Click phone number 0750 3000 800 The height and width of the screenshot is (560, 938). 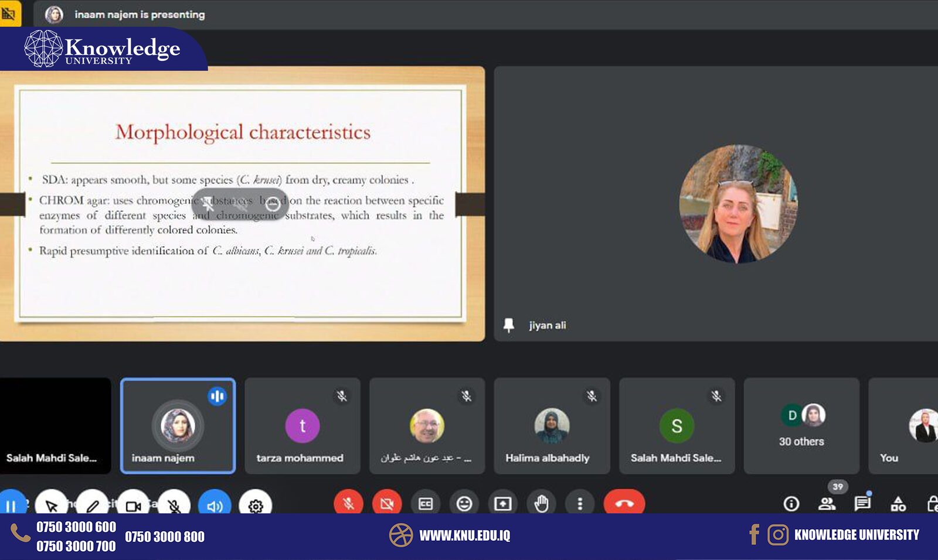pyautogui.click(x=165, y=537)
